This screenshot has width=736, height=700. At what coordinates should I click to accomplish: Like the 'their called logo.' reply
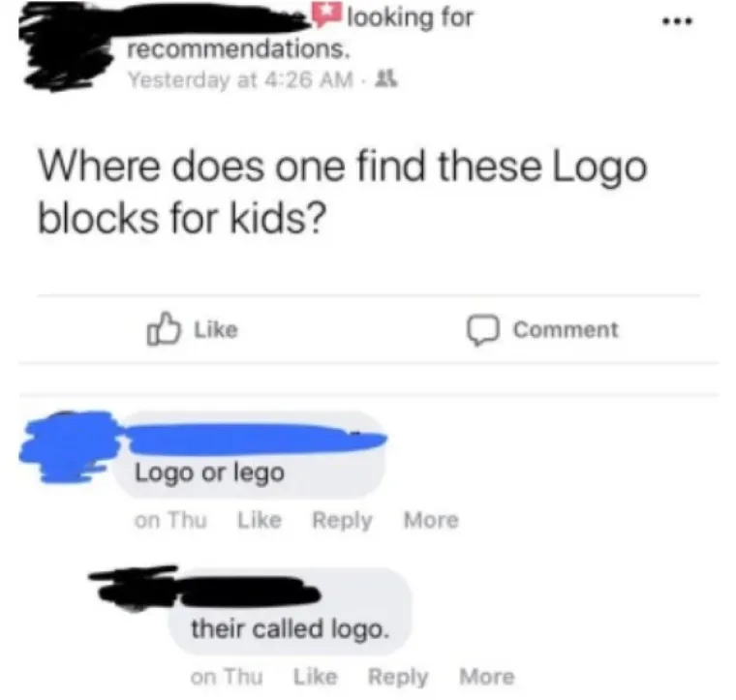tap(315, 677)
